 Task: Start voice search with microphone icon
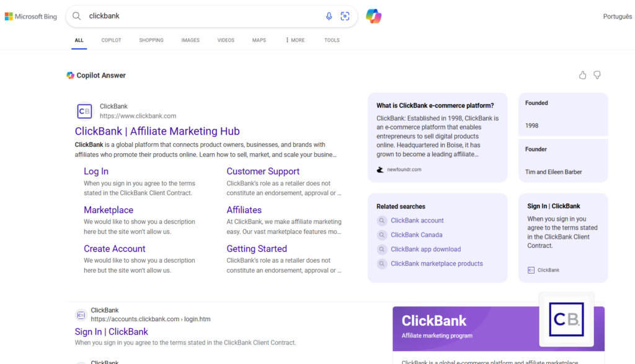[x=329, y=16]
